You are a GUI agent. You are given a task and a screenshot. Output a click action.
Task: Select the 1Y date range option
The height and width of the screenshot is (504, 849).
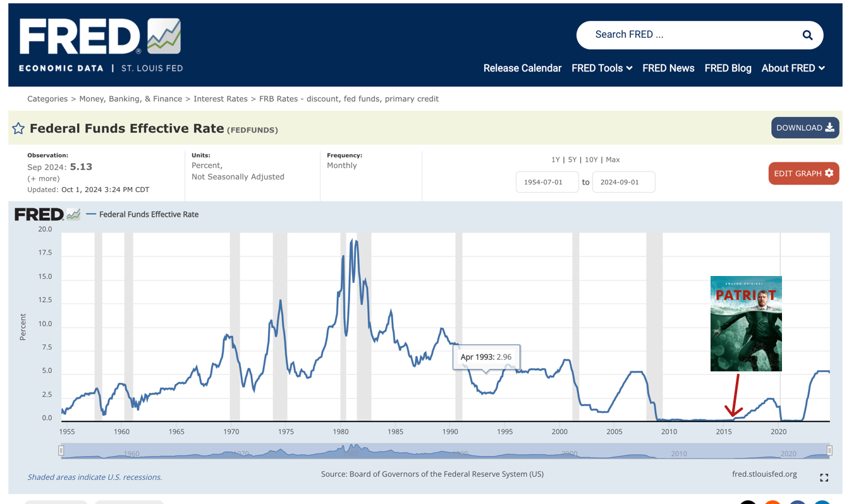point(555,159)
